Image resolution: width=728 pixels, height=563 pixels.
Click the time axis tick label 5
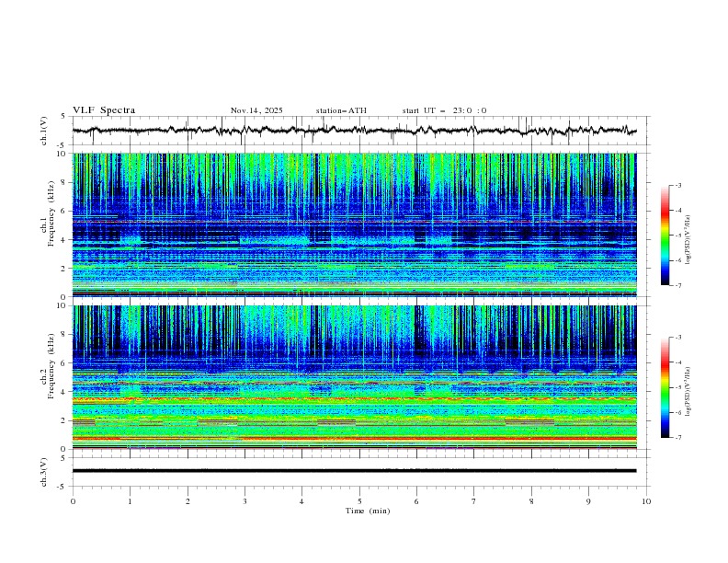coord(359,501)
